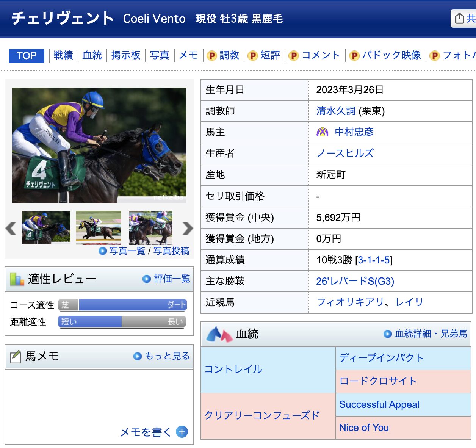Select the third photo thumbnail
This screenshot has width=476, height=448.
tap(151, 227)
